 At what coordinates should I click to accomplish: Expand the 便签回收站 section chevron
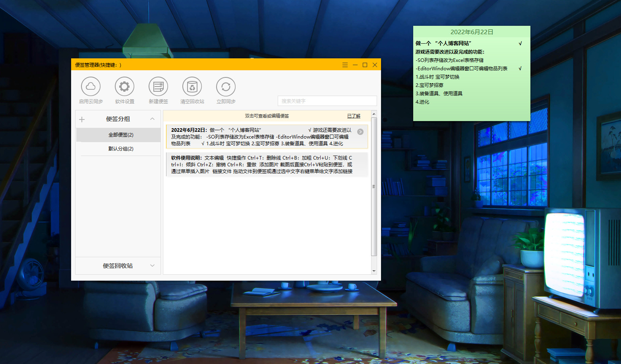[x=152, y=266]
